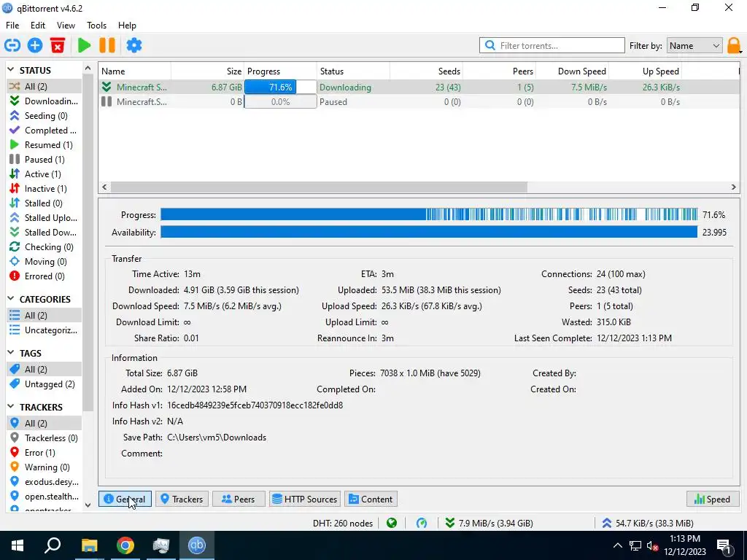747x560 pixels.
Task: Select the Inactive (1) filter
Action: [x=44, y=189]
